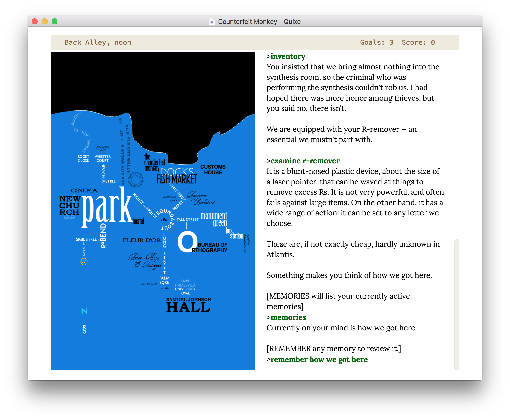Viewport: 510px width, 420px height.
Task: Click the yellow @ player marker on map
Action: (84, 261)
